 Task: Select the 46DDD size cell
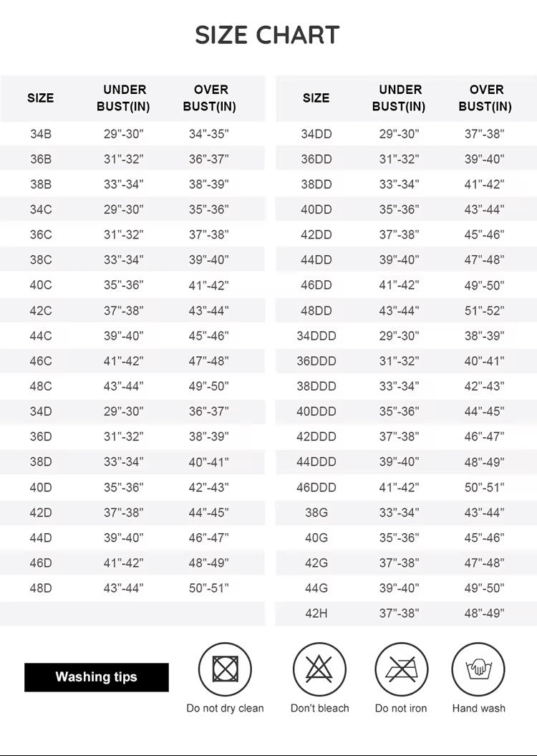316,487
